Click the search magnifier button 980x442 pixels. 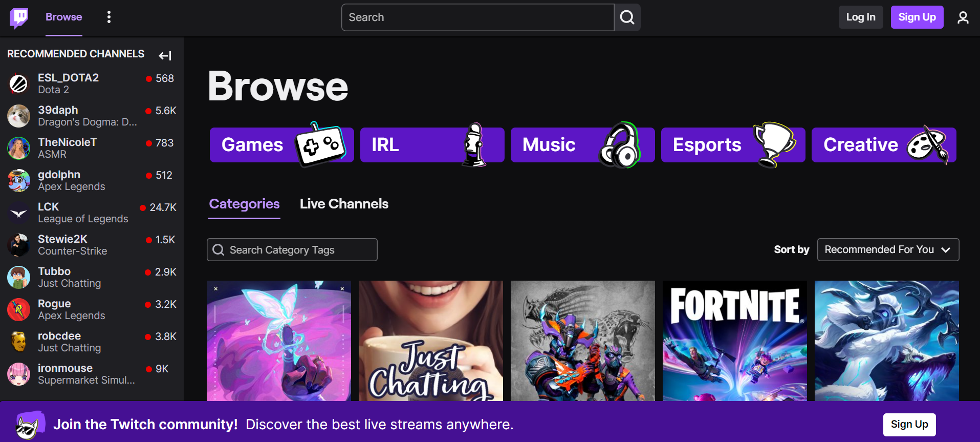pos(627,17)
